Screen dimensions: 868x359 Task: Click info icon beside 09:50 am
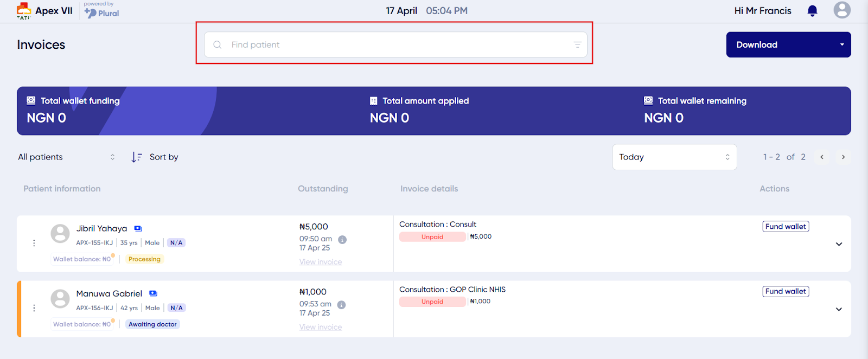pos(342,240)
